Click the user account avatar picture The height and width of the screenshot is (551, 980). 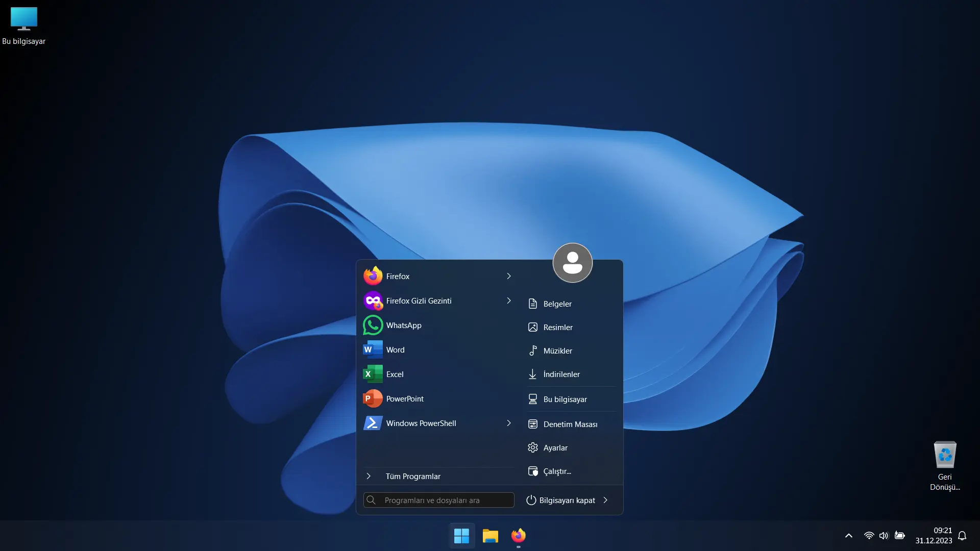[x=572, y=263]
